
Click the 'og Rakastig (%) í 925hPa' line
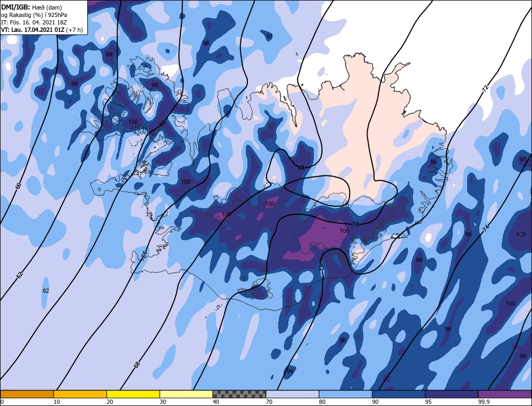pyautogui.click(x=34, y=14)
